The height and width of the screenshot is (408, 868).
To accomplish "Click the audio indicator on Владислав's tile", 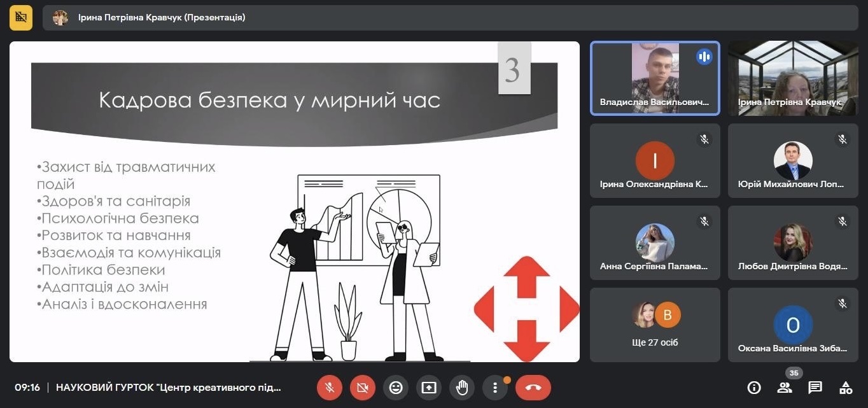I will (704, 57).
